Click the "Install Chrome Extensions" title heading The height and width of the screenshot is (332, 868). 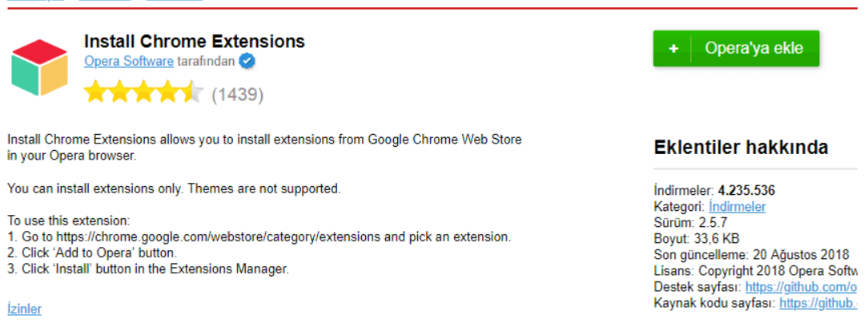coord(195,41)
